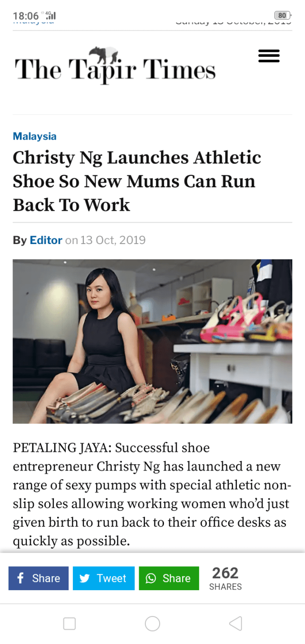
Task: Open the Christy Ng Launches Athletic Shoe headline
Action: [137, 181]
